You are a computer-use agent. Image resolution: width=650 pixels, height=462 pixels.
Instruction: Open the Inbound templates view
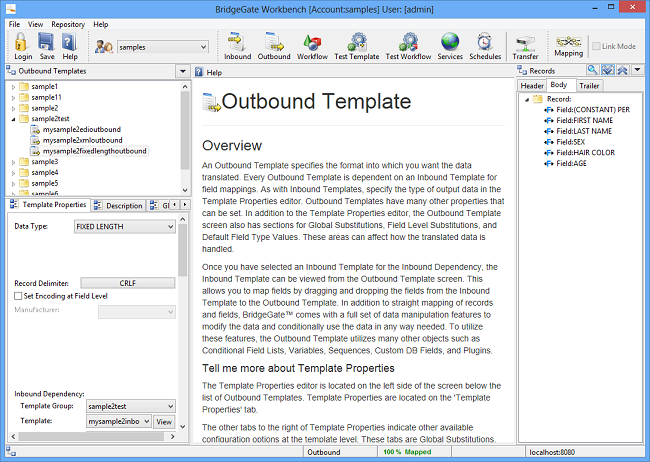coord(237,46)
